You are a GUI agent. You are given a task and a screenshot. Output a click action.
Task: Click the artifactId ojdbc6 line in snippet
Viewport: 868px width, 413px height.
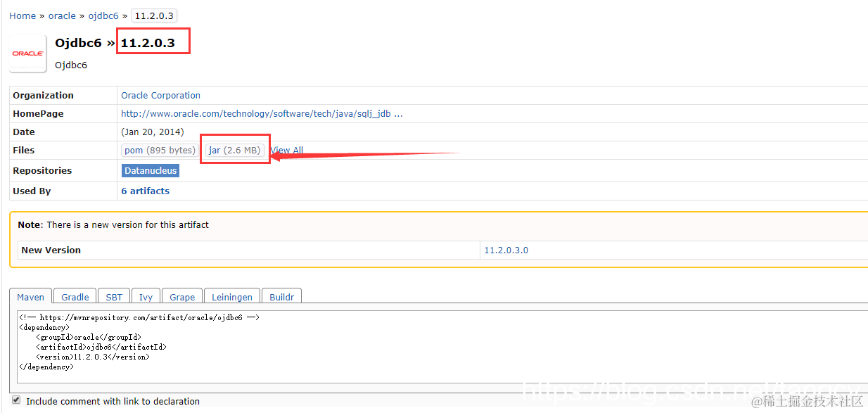[x=101, y=347]
